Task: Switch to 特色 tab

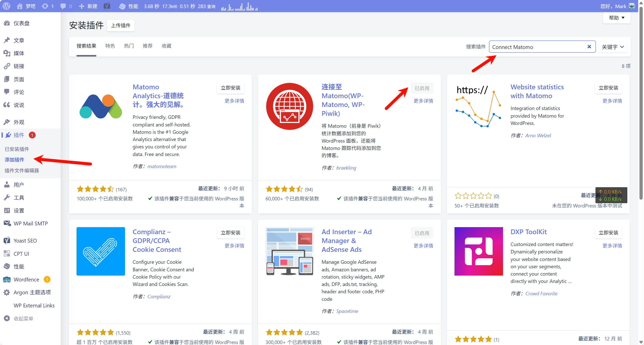Action: (x=110, y=46)
